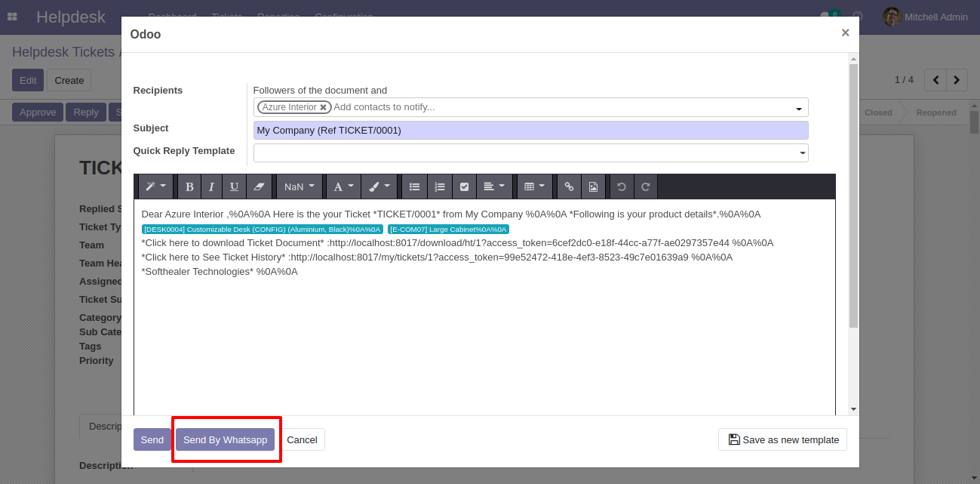
Task: Click scrollbar up arrow in dialog
Action: [x=853, y=58]
